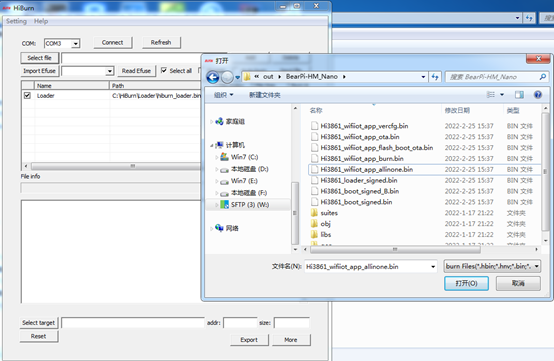Select file Hi3861_wifiiot_app_flash_boot_ota.bin
Viewport: 554px width, 361px height.
pyautogui.click(x=372, y=148)
